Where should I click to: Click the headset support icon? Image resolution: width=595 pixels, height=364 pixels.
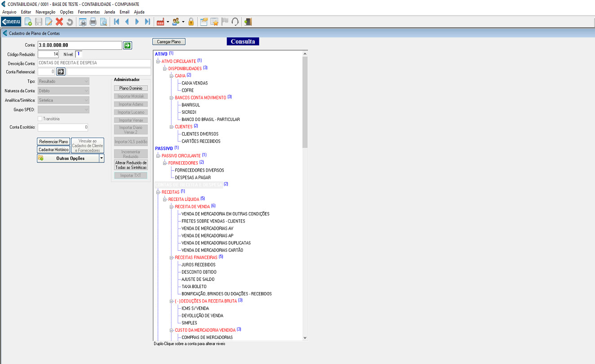(x=235, y=22)
